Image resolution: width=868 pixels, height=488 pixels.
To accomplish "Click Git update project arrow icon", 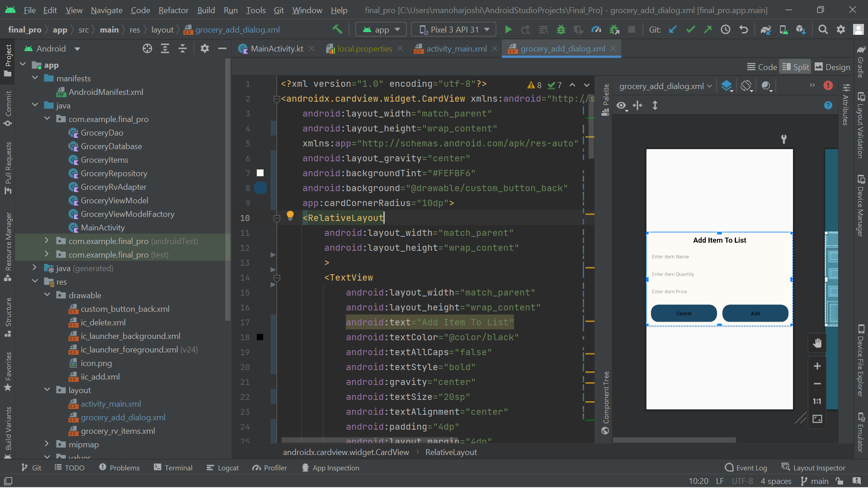I will click(x=673, y=30).
